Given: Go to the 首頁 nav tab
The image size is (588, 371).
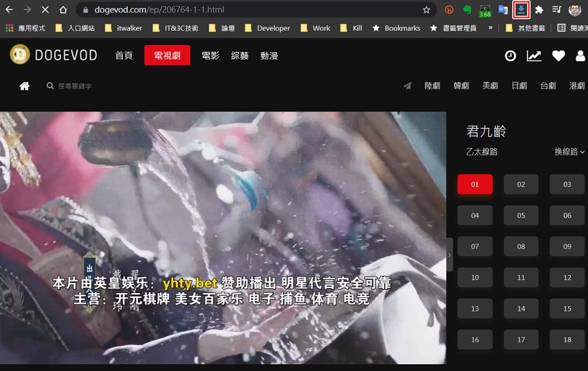Looking at the screenshot, I should (124, 55).
